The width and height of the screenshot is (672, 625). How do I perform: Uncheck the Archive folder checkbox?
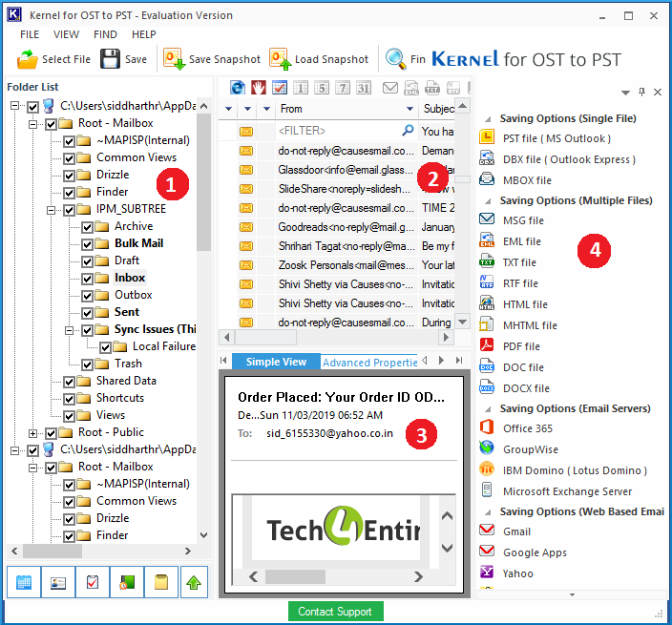(x=87, y=227)
